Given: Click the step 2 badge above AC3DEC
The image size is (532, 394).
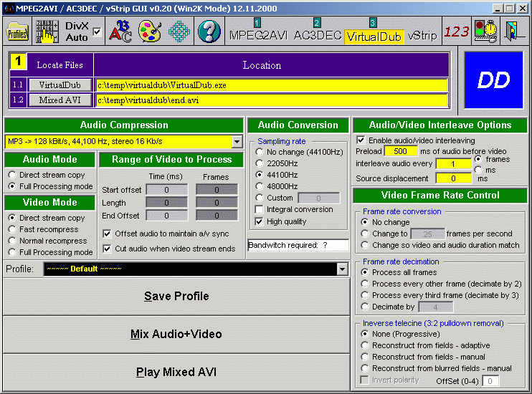Looking at the screenshot, I should pos(317,23).
